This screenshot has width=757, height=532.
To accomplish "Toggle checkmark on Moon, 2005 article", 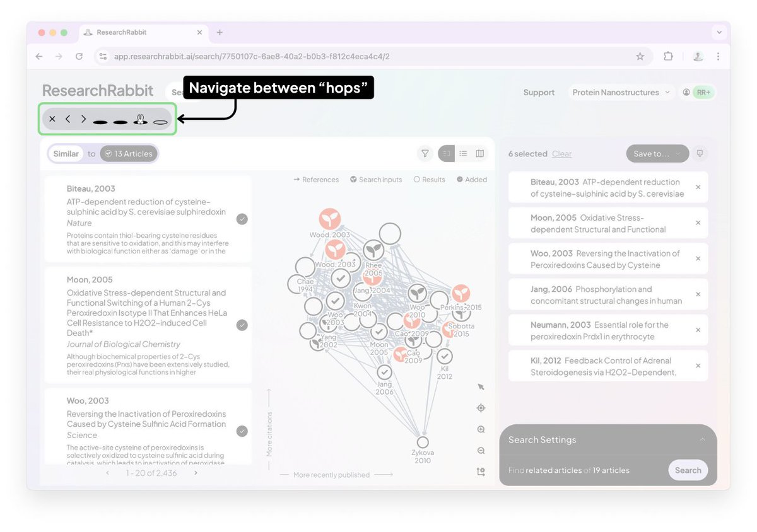I will tap(242, 325).
